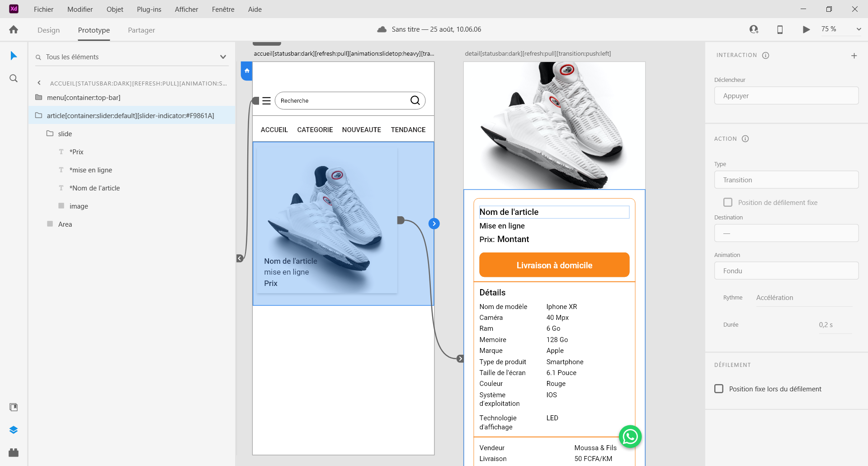Select the article container slider layer
Image resolution: width=868 pixels, height=466 pixels.
132,115
